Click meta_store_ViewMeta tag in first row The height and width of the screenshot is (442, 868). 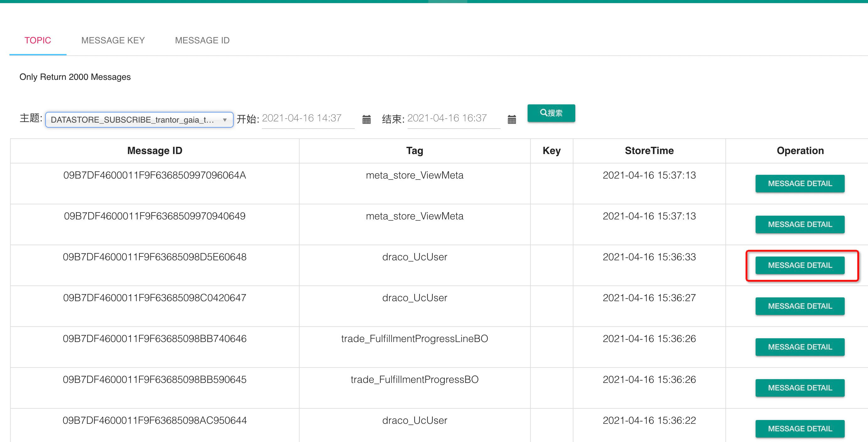415,175
